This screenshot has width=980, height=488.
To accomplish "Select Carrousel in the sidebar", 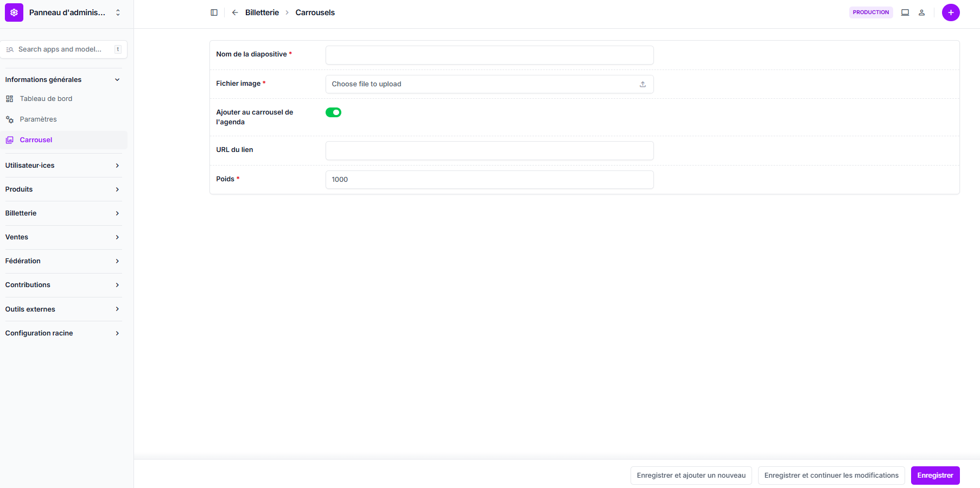I will (x=36, y=140).
